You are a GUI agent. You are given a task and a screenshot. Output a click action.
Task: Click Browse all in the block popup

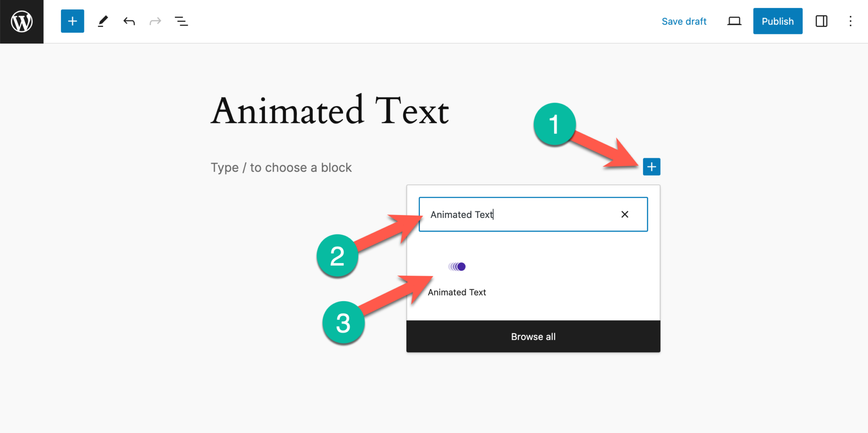point(533,336)
